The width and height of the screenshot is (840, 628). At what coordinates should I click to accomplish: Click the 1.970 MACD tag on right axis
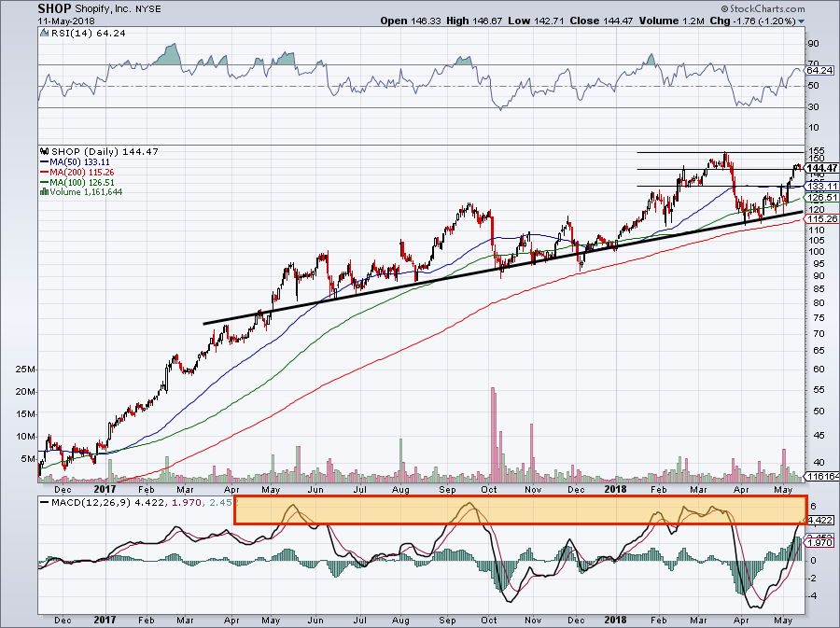[819, 543]
